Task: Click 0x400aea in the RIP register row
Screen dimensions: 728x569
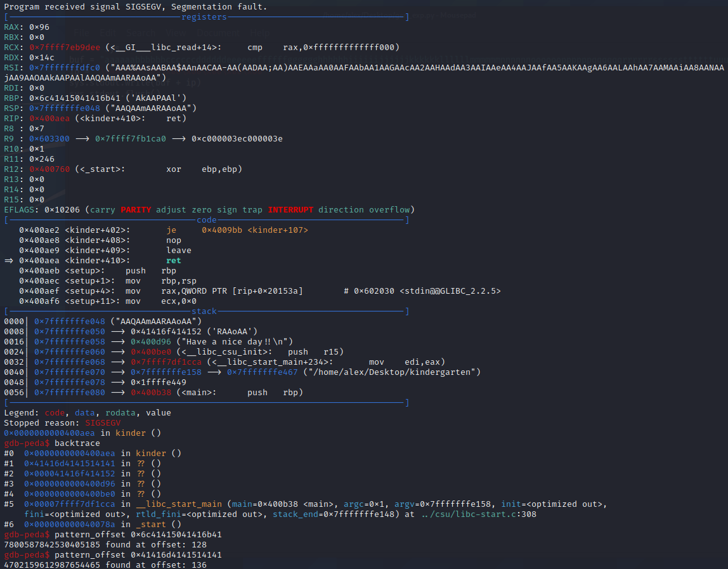Action: tap(49, 119)
